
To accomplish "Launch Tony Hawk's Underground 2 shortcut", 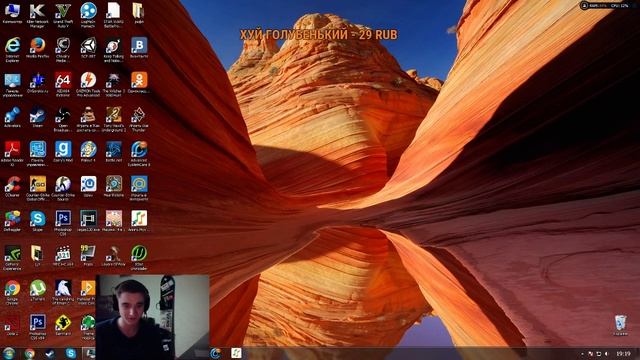I will click(113, 119).
